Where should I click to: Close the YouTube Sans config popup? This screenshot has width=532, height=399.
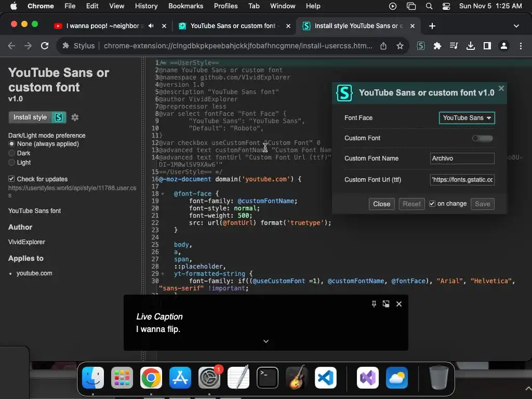tap(501, 88)
